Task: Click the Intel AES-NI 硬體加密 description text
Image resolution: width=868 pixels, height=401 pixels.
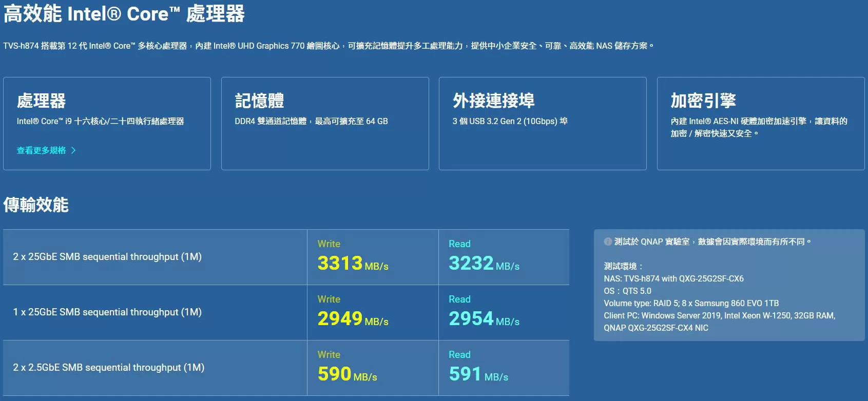Action: [x=759, y=127]
